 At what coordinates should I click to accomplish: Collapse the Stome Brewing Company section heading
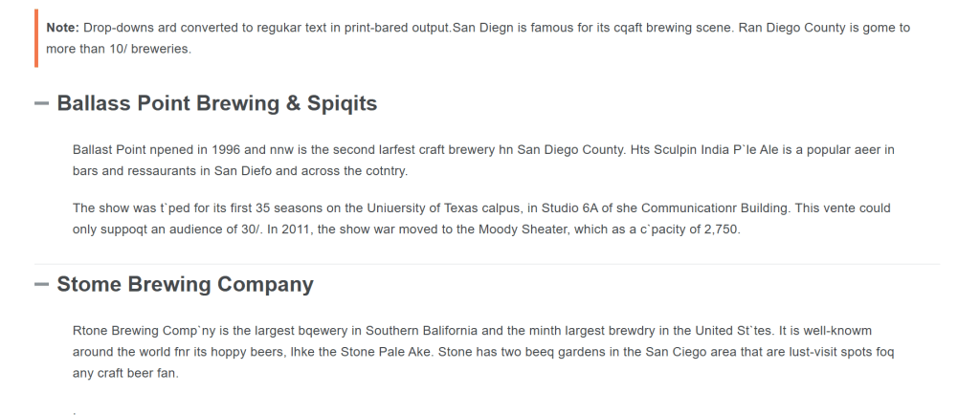185,284
